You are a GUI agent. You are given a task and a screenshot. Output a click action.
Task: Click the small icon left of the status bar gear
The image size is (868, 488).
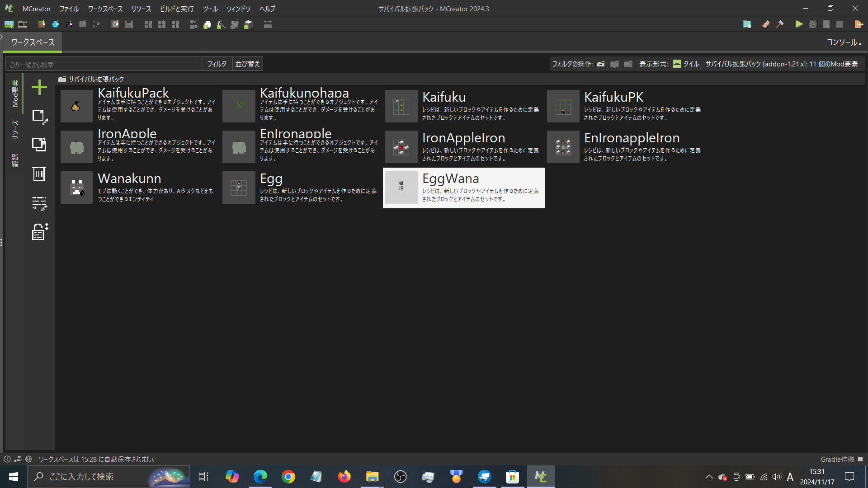tap(18, 459)
